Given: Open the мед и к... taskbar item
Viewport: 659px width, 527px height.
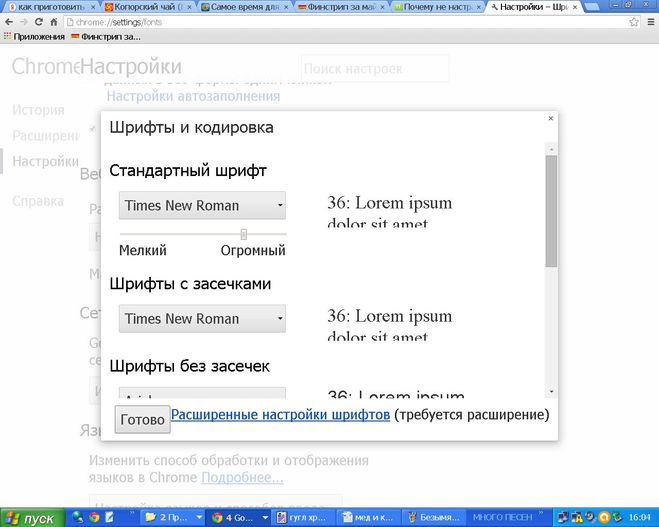Looking at the screenshot, I should coord(370,518).
